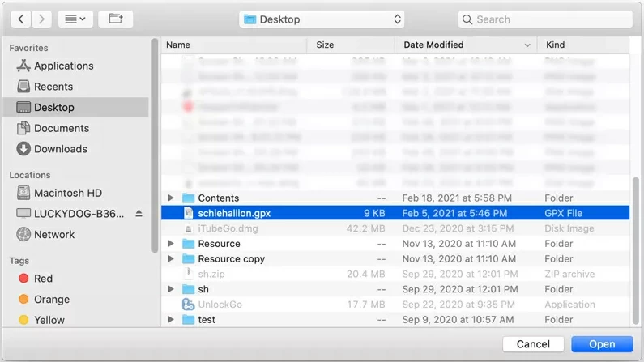Screen dimensions: 644x362
Task: Filter by the Red tag
Action: point(43,279)
